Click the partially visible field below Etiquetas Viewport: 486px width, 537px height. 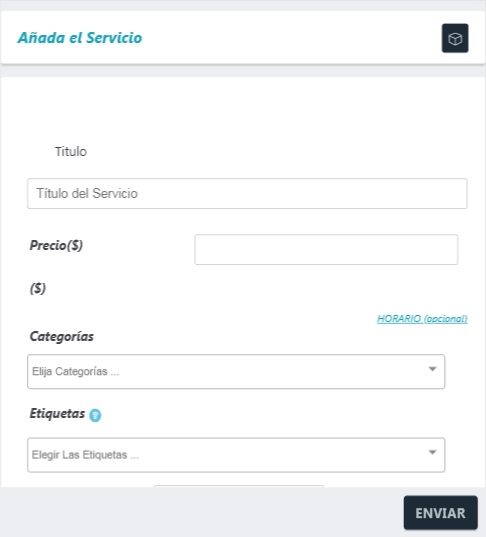pyautogui.click(x=239, y=486)
